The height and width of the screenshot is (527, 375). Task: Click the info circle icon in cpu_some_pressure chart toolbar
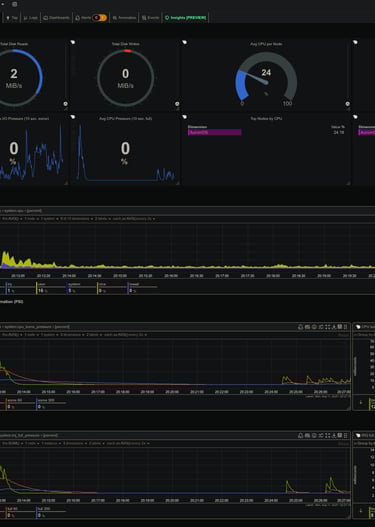[x=314, y=327]
